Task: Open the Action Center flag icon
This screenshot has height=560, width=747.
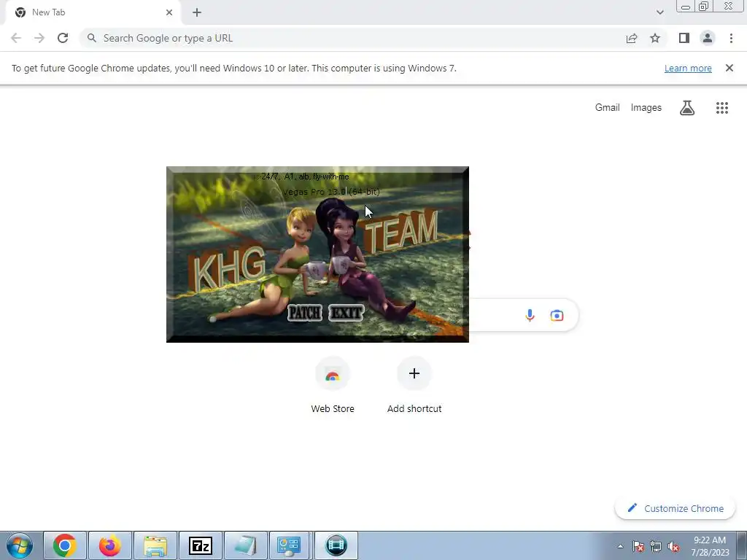Action: [638, 546]
